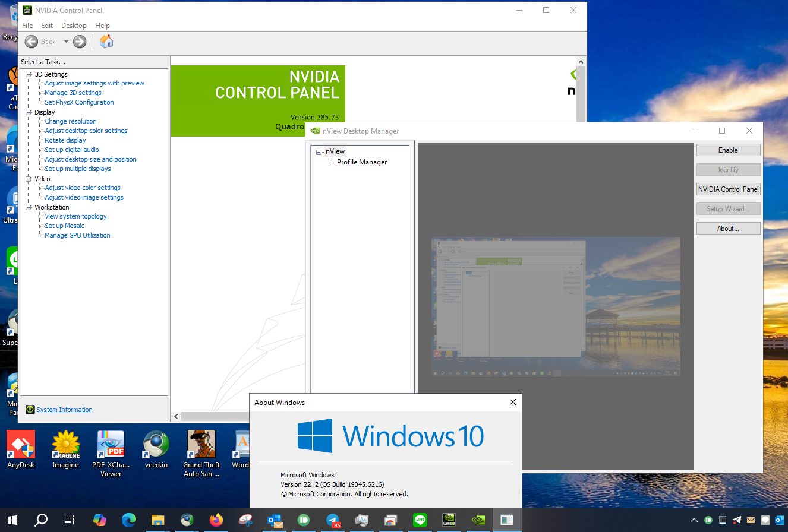Viewport: 788px width, 532px height.
Task: Open the System Information link
Action: coord(64,410)
